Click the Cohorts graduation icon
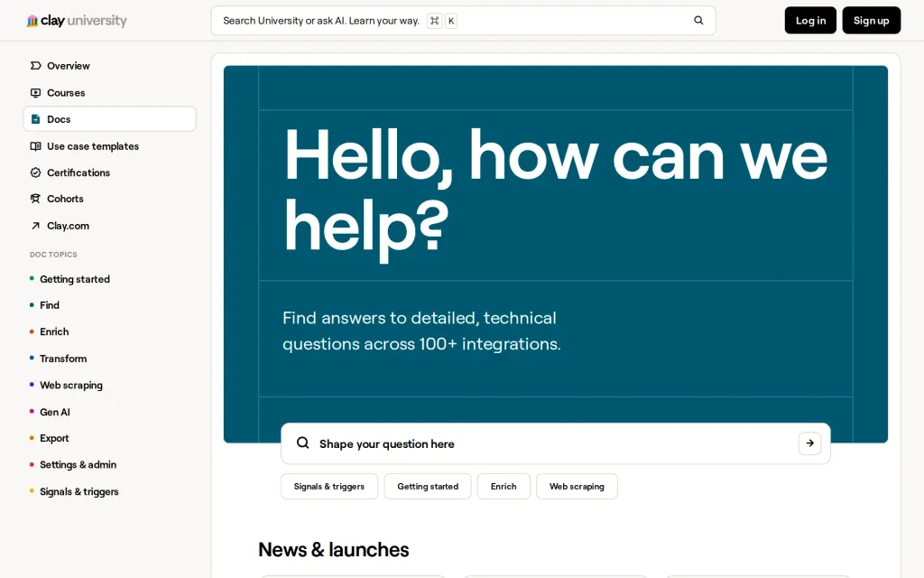 pyautogui.click(x=35, y=199)
